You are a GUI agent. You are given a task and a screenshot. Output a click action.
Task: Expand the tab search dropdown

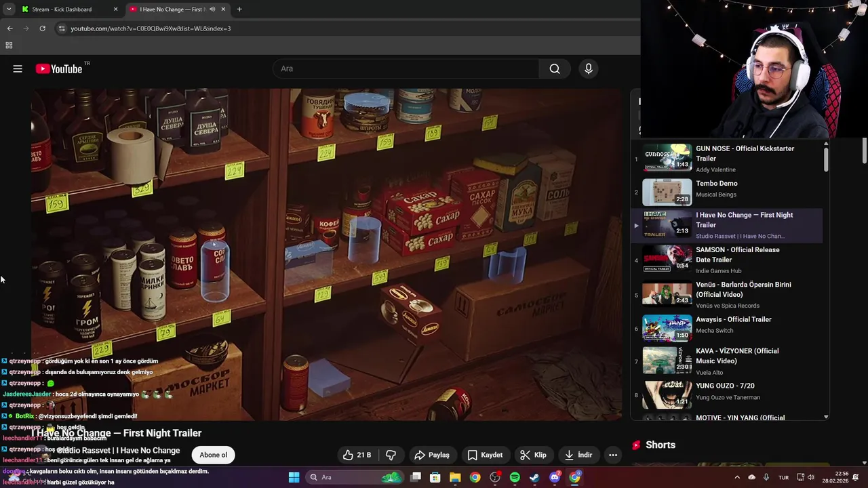[x=9, y=9]
